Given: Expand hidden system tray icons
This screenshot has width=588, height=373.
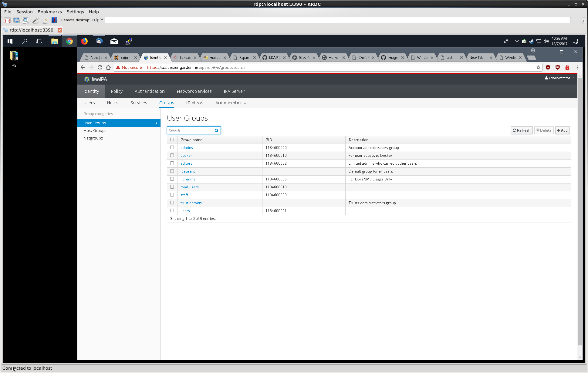Looking at the screenshot, I should coord(517,41).
